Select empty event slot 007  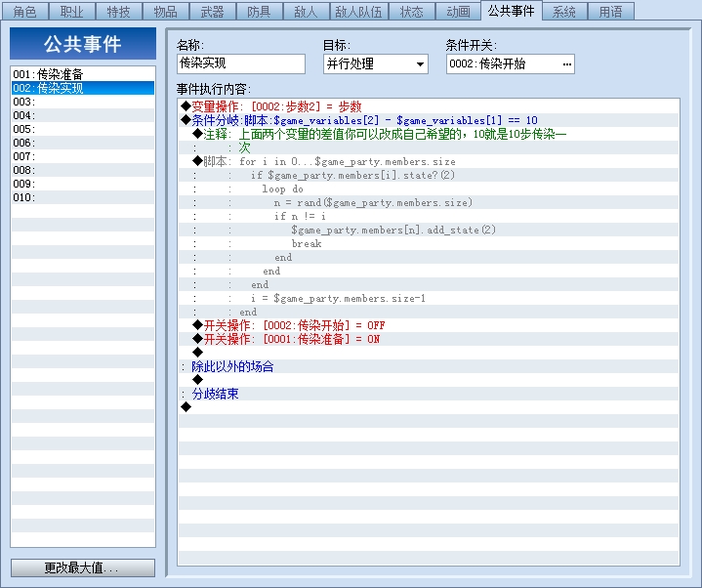(83, 156)
